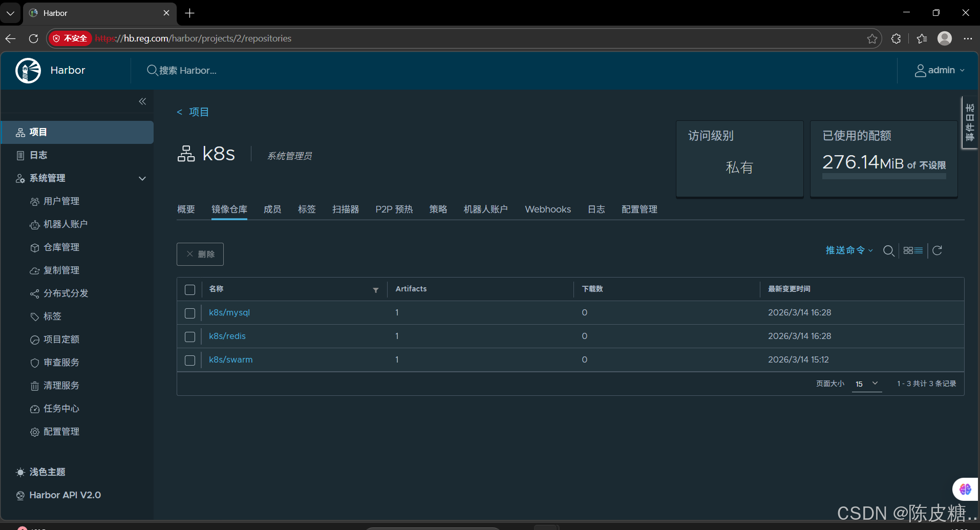The image size is (980, 530).
Task: Open the browser settings ellipsis menu
Action: point(968,38)
